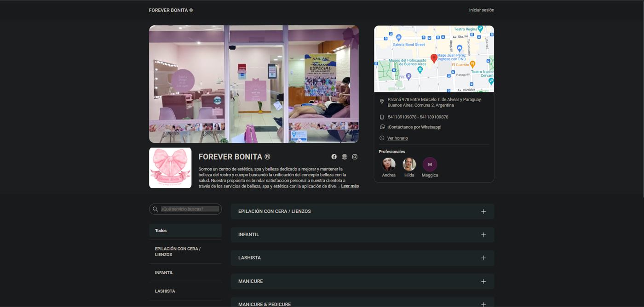Click Leer más to expand description
The image size is (644, 307).
click(x=350, y=186)
